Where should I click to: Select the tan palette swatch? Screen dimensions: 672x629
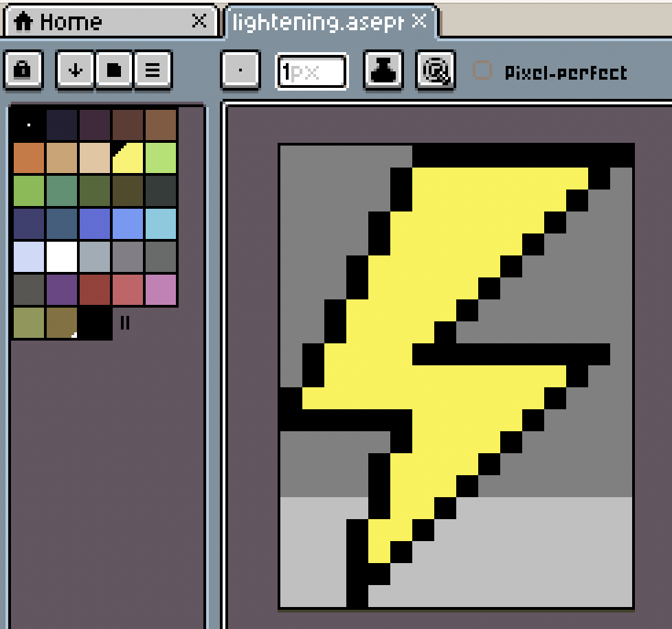pyautogui.click(x=62, y=157)
